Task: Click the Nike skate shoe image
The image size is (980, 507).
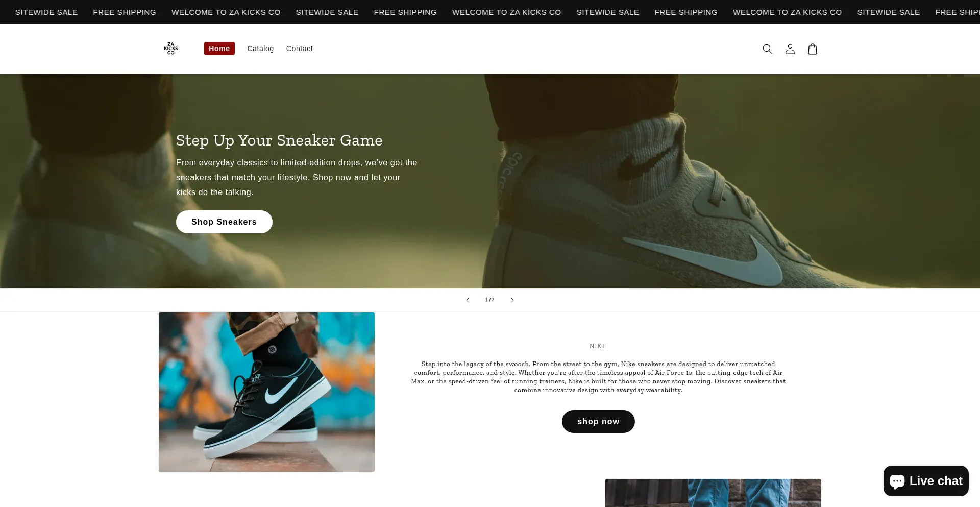Action: click(266, 392)
